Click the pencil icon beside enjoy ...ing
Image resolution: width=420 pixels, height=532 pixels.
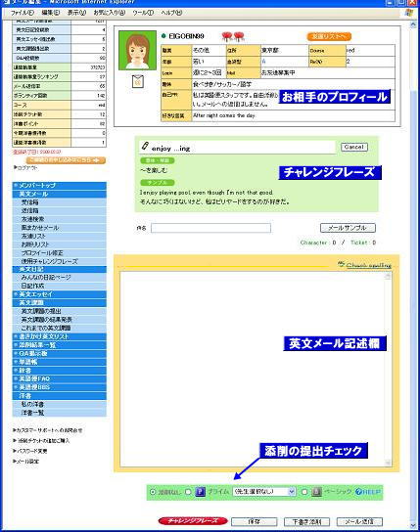click(145, 146)
